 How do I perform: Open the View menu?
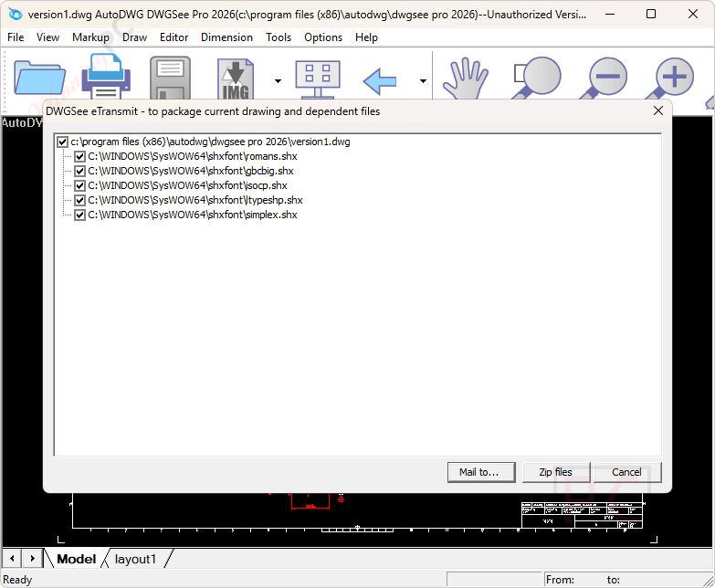(47, 37)
